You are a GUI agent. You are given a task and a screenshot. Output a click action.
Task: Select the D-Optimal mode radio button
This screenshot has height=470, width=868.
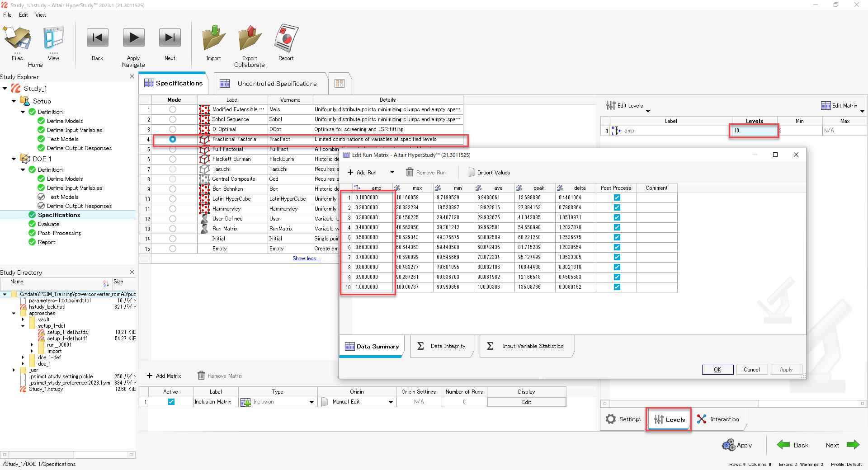[x=173, y=129]
